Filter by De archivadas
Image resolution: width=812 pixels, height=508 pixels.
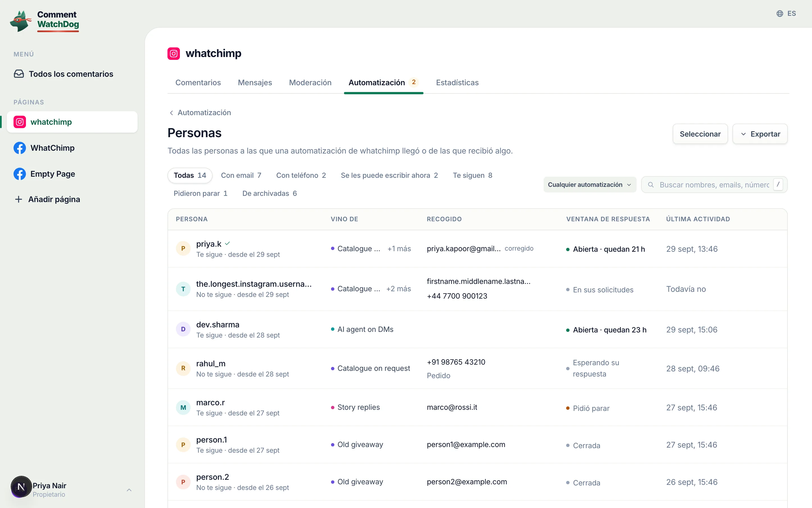point(270,194)
